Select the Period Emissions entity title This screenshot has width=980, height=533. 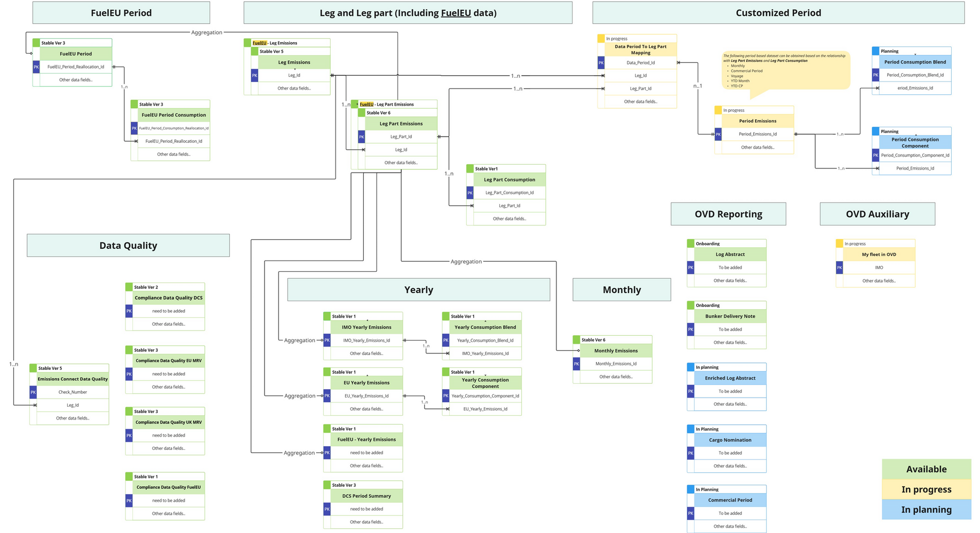[x=758, y=121]
